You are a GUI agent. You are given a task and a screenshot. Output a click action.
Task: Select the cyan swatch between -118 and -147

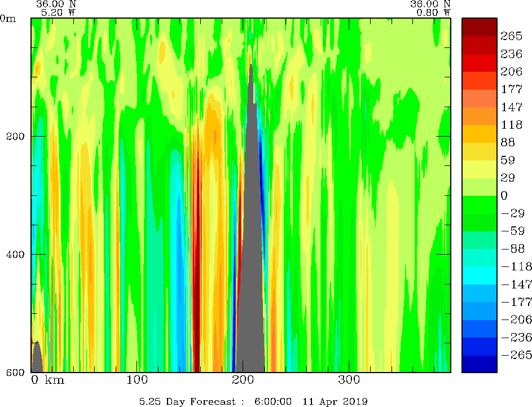pos(479,275)
